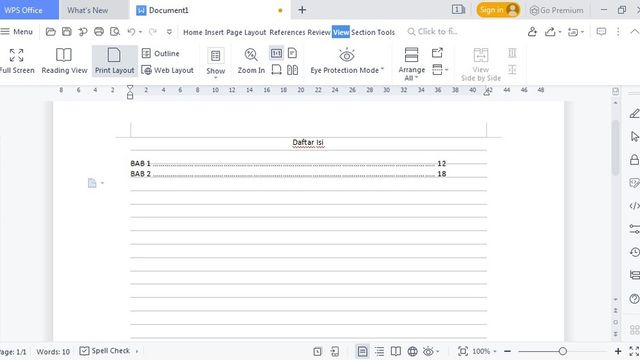
Task: Click the code XML icon in sidebar
Action: (634, 206)
